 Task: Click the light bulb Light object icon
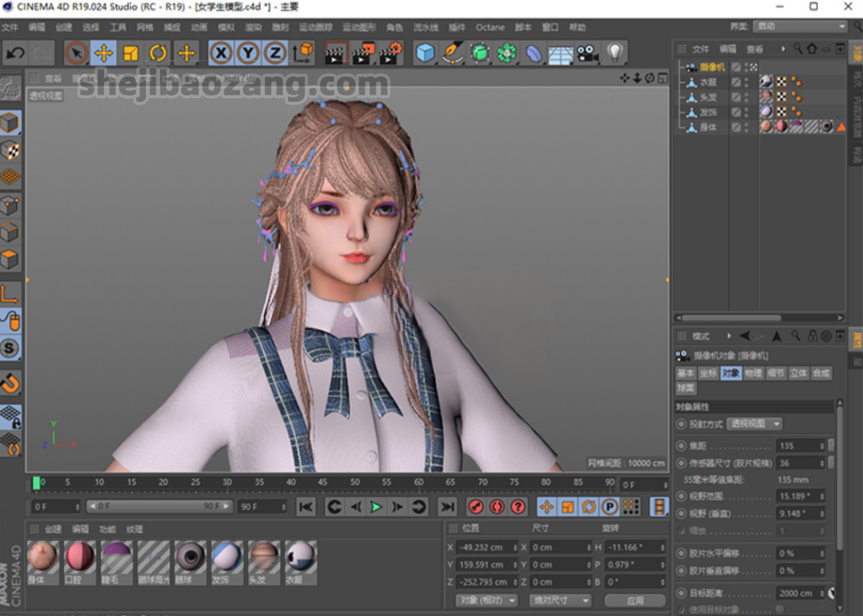(615, 53)
